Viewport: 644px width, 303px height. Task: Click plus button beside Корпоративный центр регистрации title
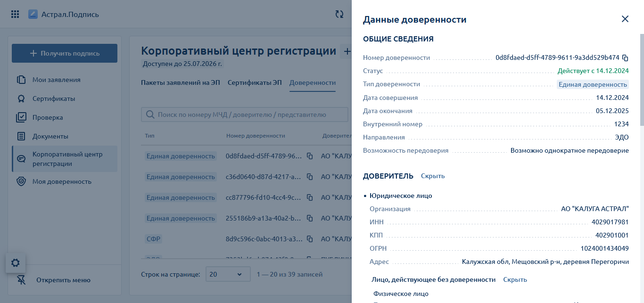point(347,51)
